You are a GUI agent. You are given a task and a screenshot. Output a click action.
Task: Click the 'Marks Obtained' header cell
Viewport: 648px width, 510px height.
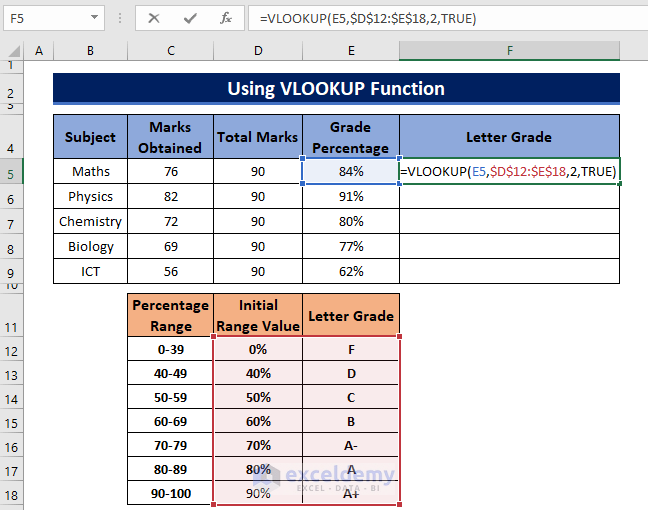[171, 137]
